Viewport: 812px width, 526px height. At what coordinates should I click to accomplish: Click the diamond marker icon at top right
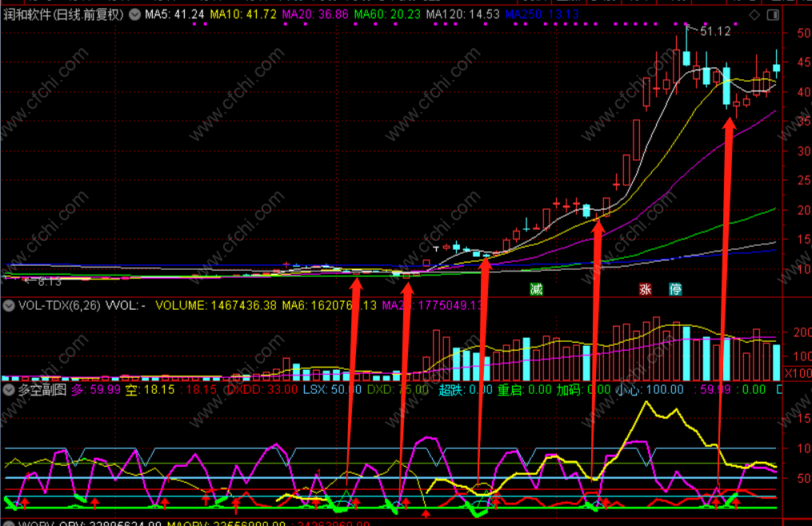click(754, 15)
